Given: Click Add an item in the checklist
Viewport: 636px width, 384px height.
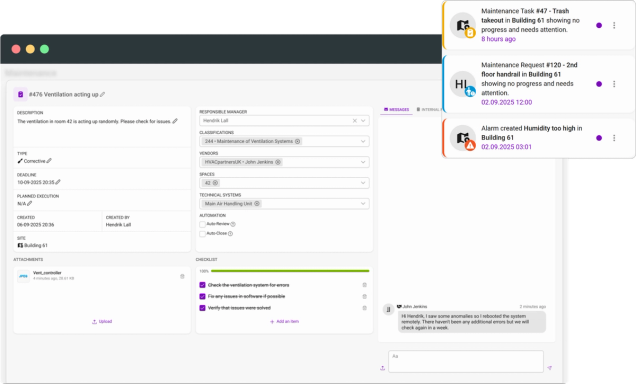Looking at the screenshot, I should pyautogui.click(x=284, y=322).
